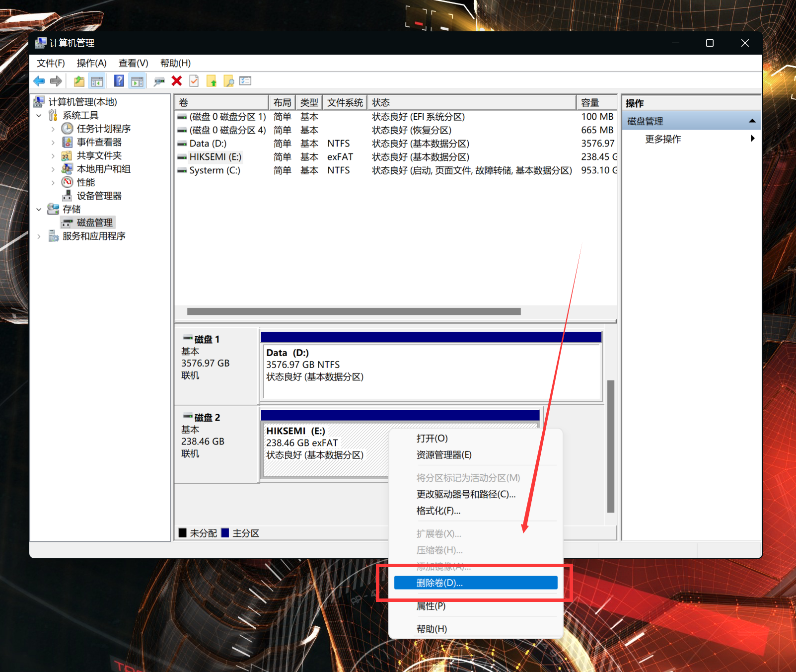Image resolution: width=796 pixels, height=672 pixels.
Task: Toggle the show/hide action pane button
Action: (x=137, y=81)
